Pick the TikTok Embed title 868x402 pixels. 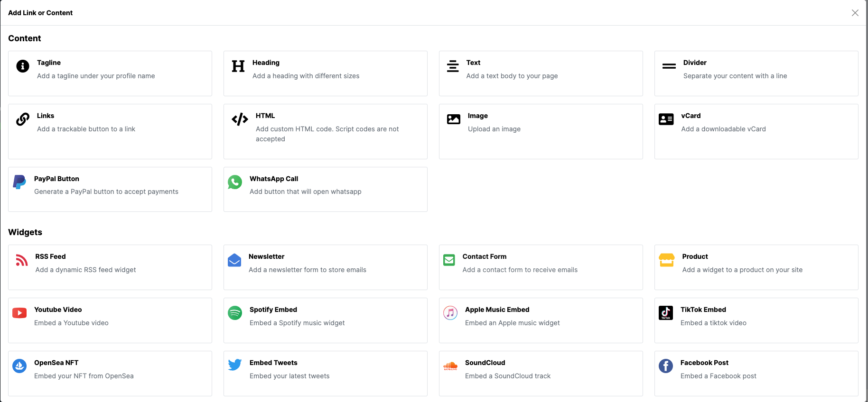703,310
